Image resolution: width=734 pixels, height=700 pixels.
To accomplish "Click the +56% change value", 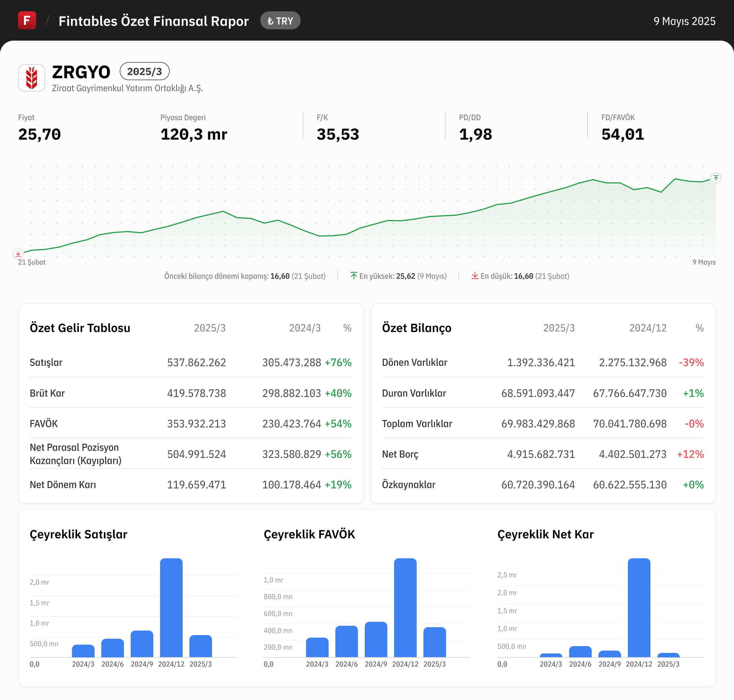I will tap(338, 454).
